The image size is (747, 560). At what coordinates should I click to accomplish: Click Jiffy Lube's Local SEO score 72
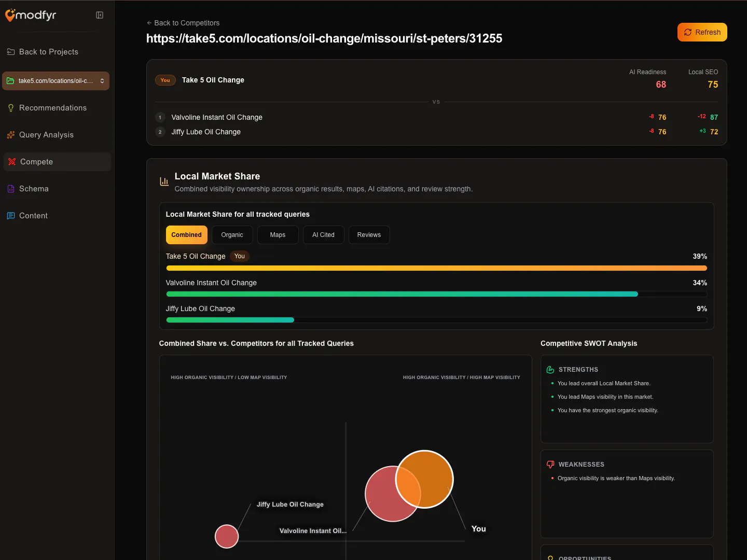[x=714, y=132]
